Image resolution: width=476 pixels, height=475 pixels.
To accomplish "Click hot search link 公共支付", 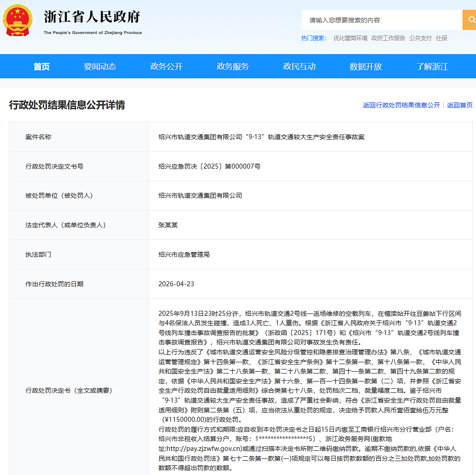I will 421,38.
